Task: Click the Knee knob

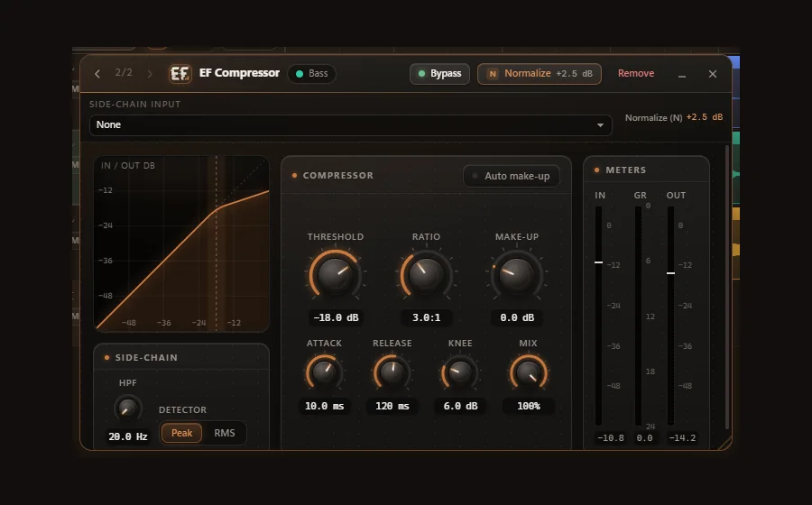Action: pos(460,372)
